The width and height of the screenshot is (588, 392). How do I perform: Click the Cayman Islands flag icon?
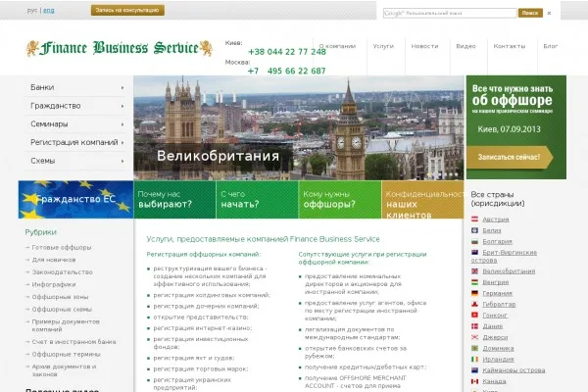click(474, 370)
